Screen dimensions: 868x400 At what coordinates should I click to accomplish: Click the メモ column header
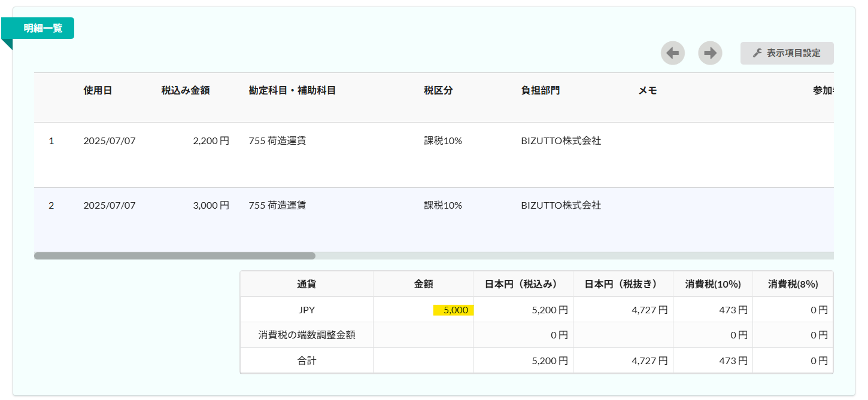pos(648,91)
